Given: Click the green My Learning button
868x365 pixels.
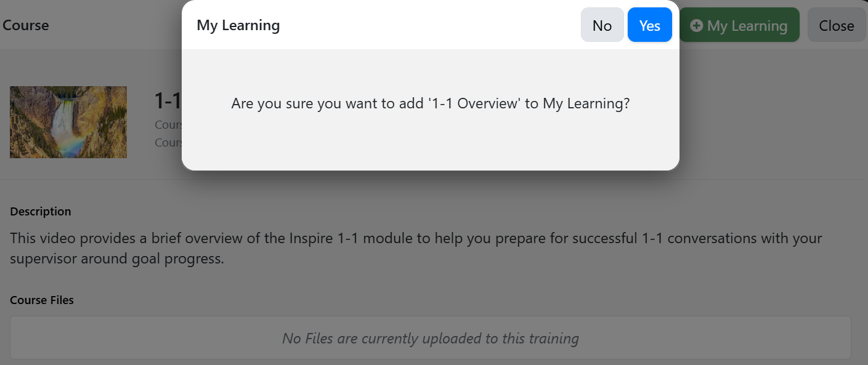Looking at the screenshot, I should tap(739, 25).
